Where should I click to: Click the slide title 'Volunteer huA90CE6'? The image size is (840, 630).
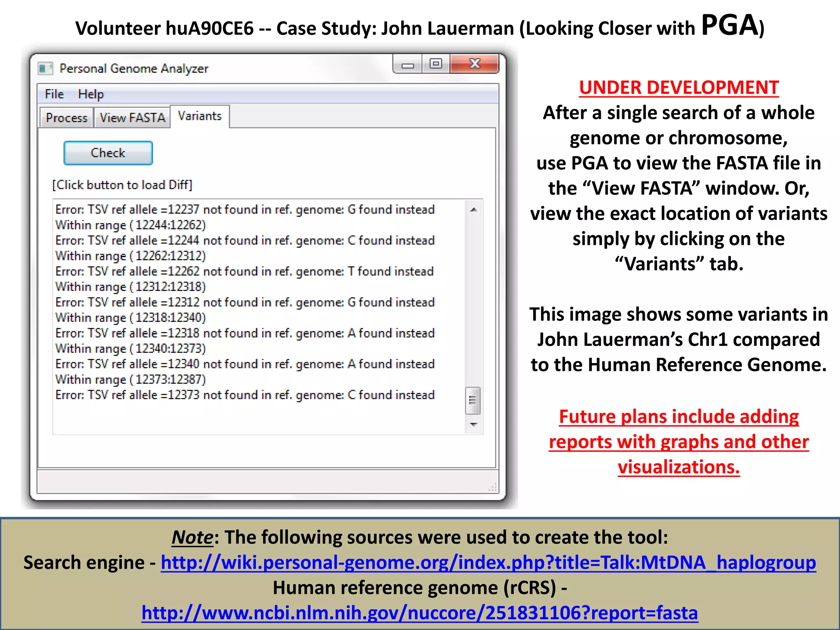coord(164,28)
